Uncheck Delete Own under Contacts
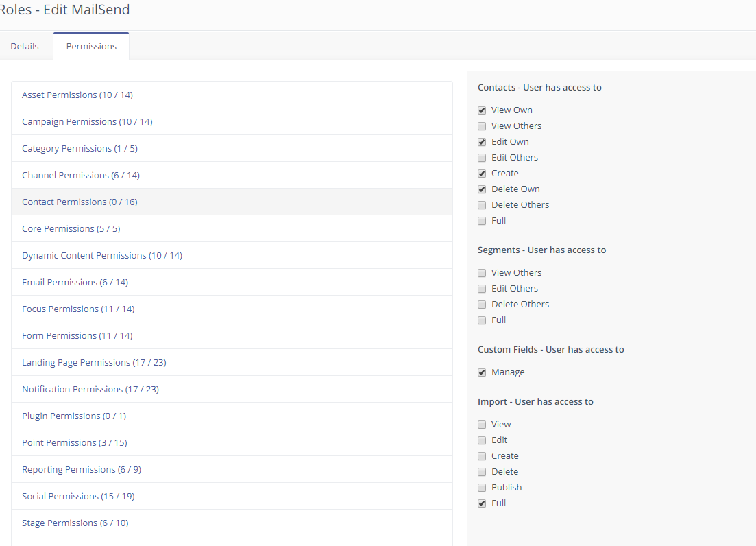The image size is (756, 546). click(x=482, y=189)
